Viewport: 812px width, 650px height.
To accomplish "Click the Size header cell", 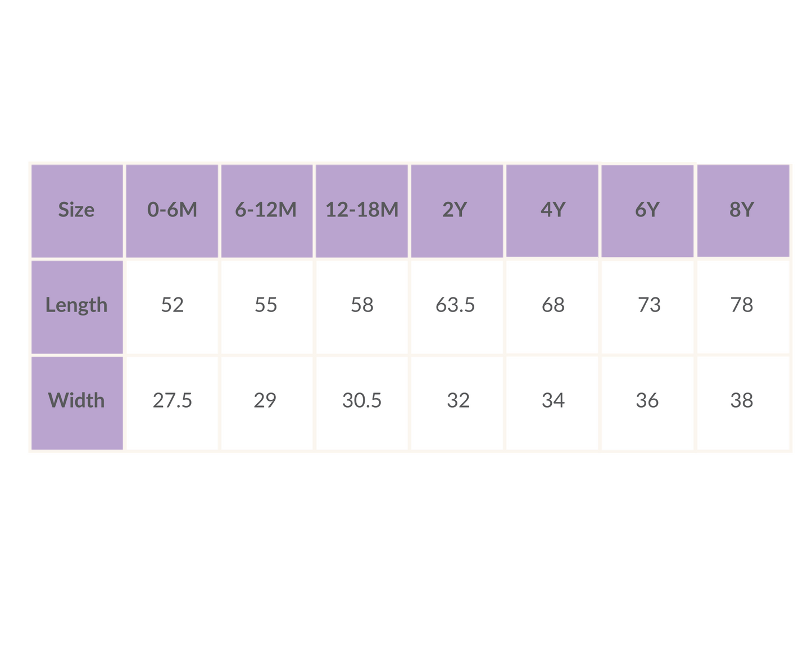I will (77, 210).
